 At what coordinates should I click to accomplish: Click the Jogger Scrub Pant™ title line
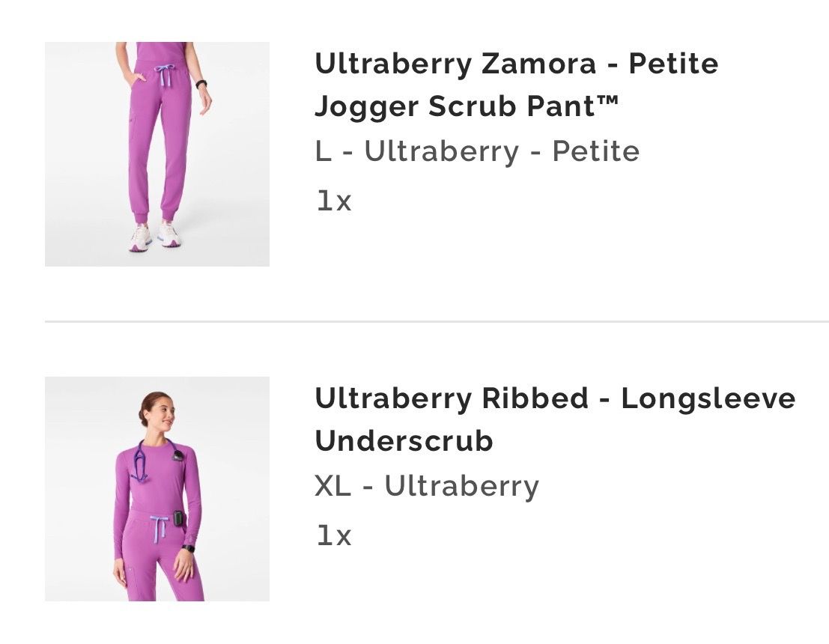click(467, 107)
